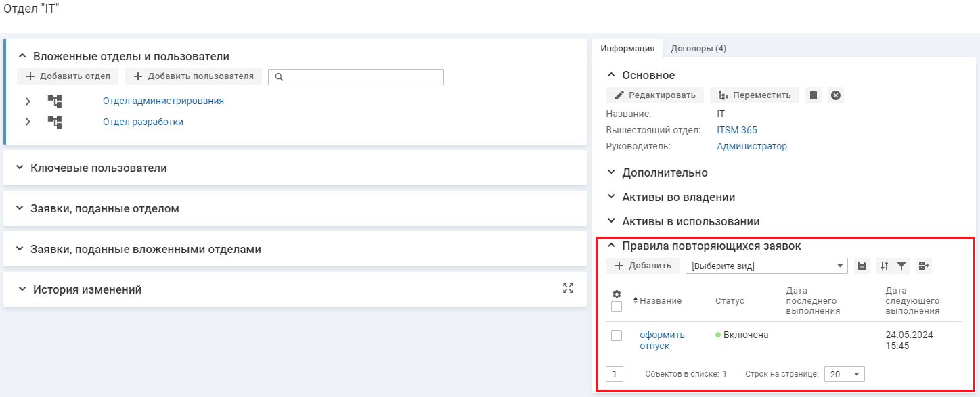
Task: Open the [Выберите вид] dropdown
Action: click(x=766, y=266)
